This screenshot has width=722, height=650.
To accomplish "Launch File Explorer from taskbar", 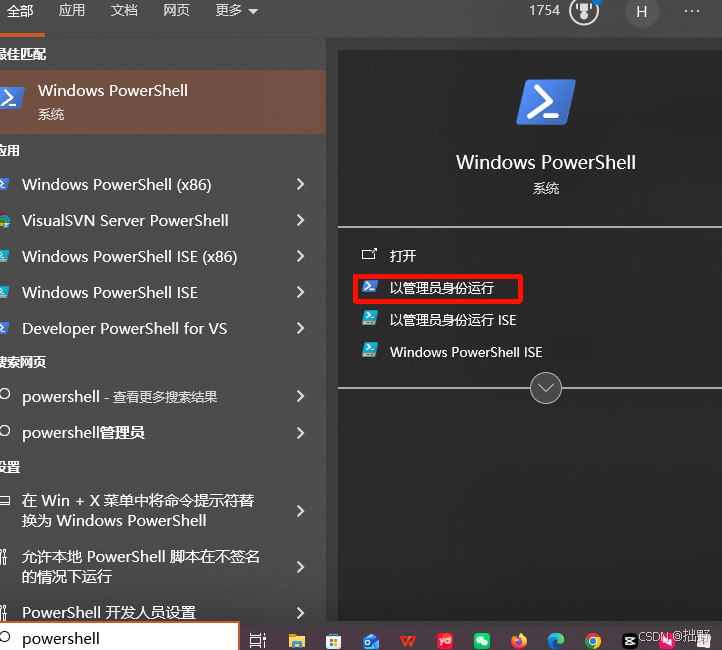I will click(x=297, y=640).
